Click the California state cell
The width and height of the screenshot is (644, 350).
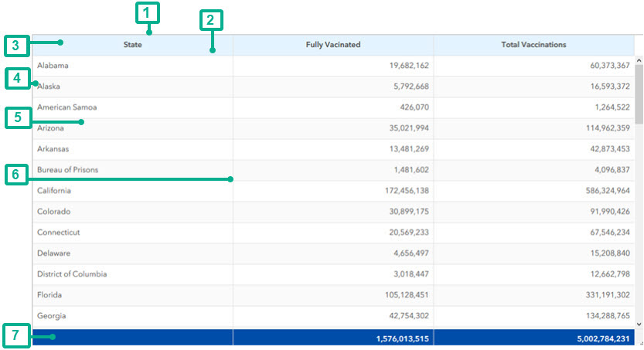[54, 191]
